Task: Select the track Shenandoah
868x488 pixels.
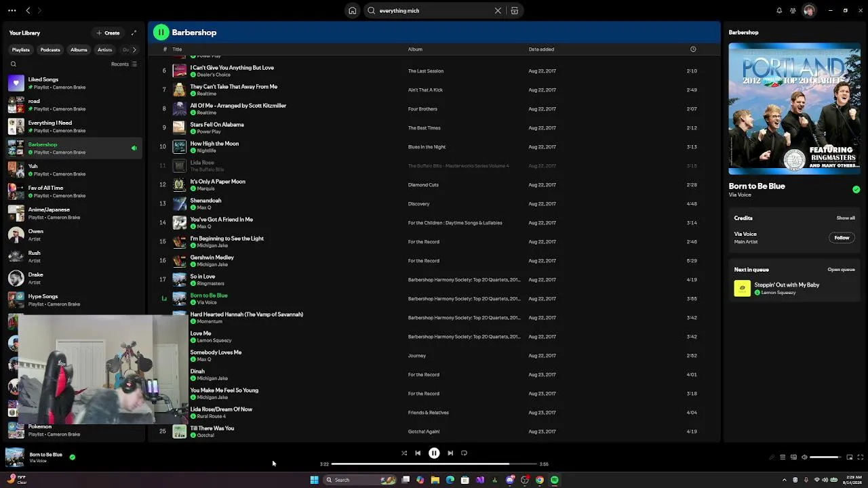Action: coord(434,203)
